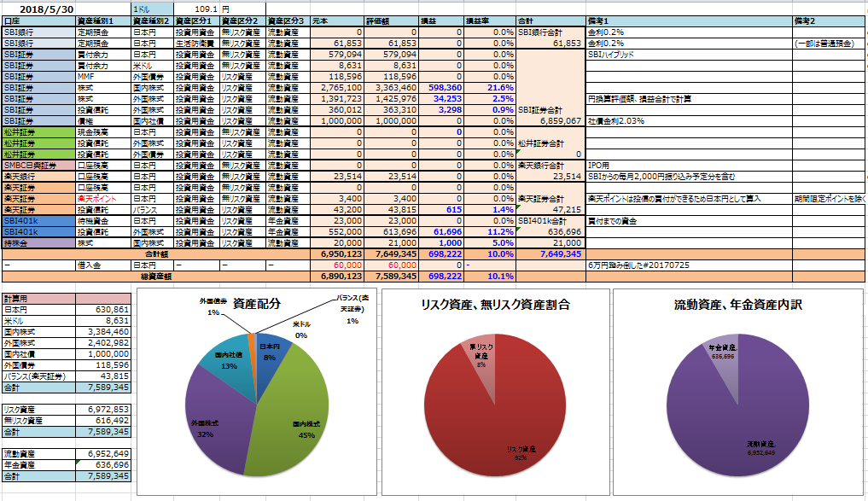Select the valuation cell 3,363,460
868x501 pixels.
392,87
